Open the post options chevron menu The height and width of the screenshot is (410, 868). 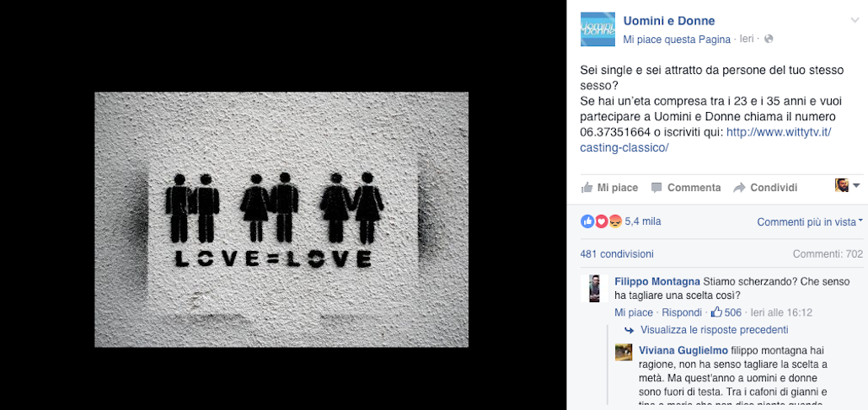[x=855, y=20]
